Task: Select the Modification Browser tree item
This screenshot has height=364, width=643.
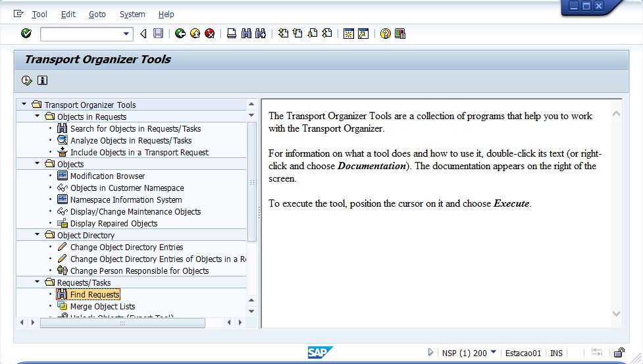Action: pyautogui.click(x=107, y=176)
